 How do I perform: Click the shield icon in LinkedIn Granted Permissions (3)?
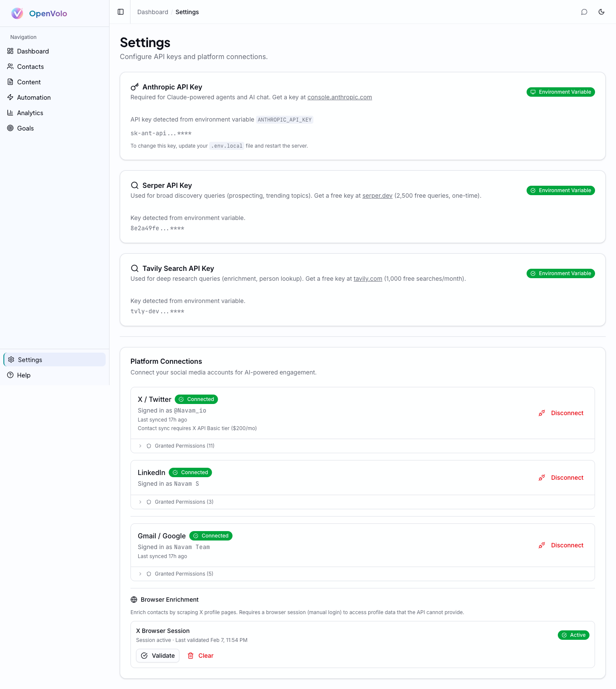(x=149, y=502)
